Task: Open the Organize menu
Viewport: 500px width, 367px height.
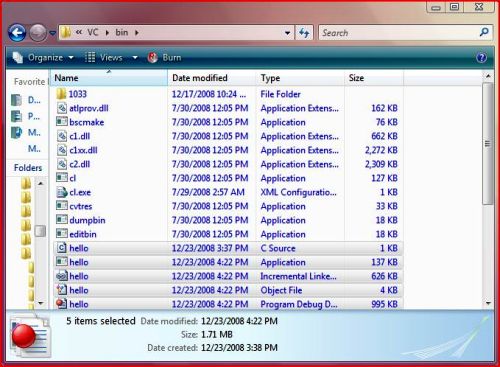Action: 43,58
